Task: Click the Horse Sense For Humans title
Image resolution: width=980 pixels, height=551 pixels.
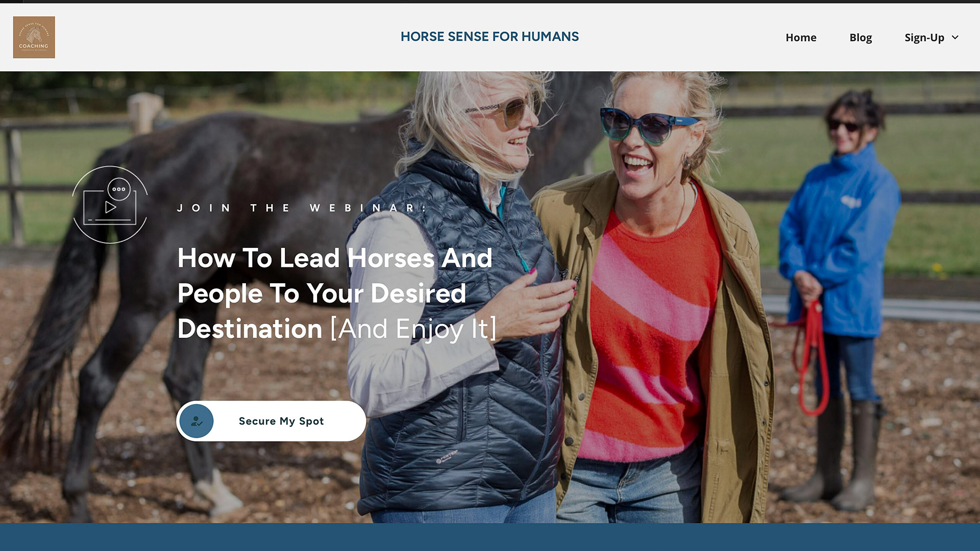Action: coord(489,37)
